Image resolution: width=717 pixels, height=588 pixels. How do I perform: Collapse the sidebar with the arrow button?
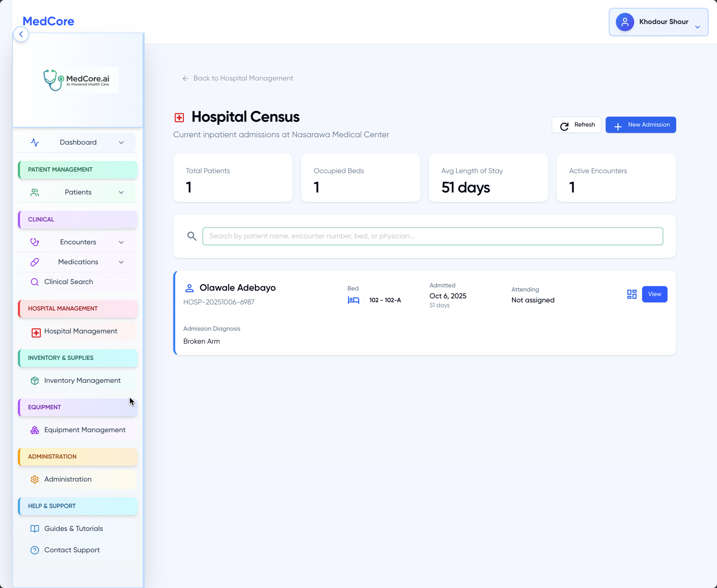pyautogui.click(x=21, y=35)
